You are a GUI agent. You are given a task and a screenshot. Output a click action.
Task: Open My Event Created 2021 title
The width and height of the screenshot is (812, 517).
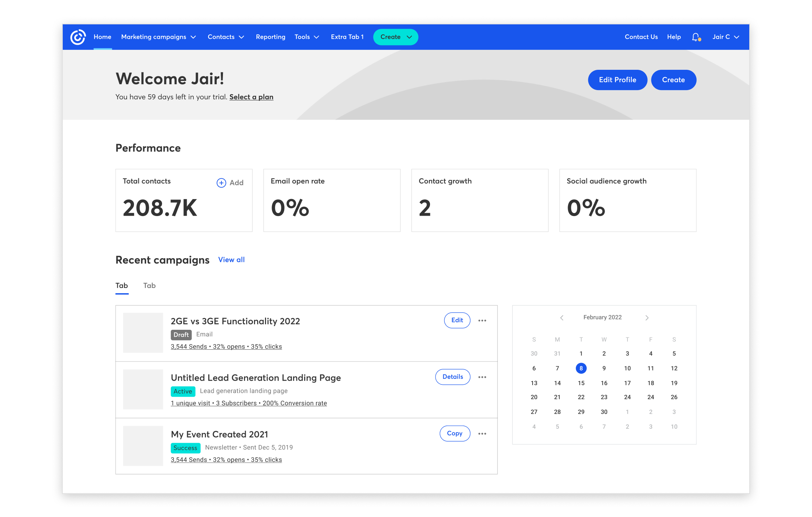(x=220, y=434)
